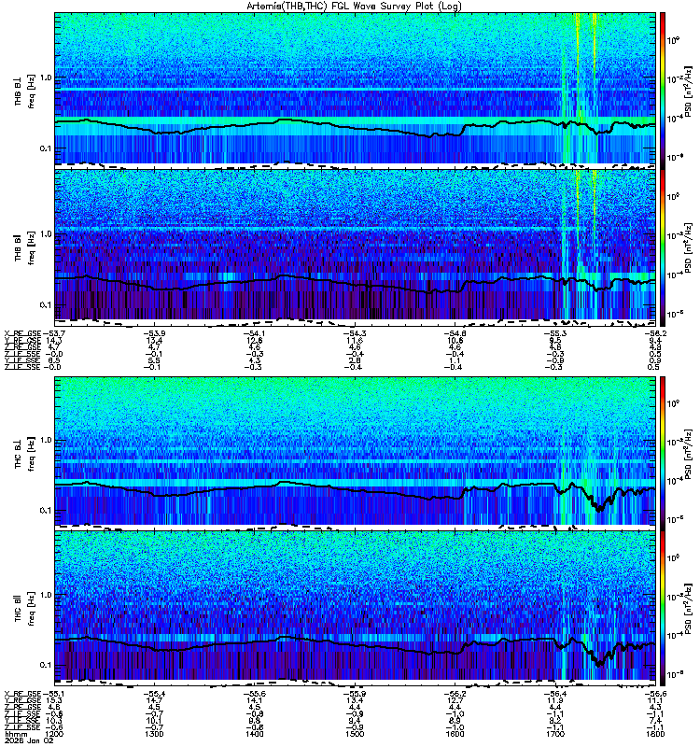Screen dimensions: 700x747
Task: Click the 1800 time label on bottom axis
Action: [655, 734]
